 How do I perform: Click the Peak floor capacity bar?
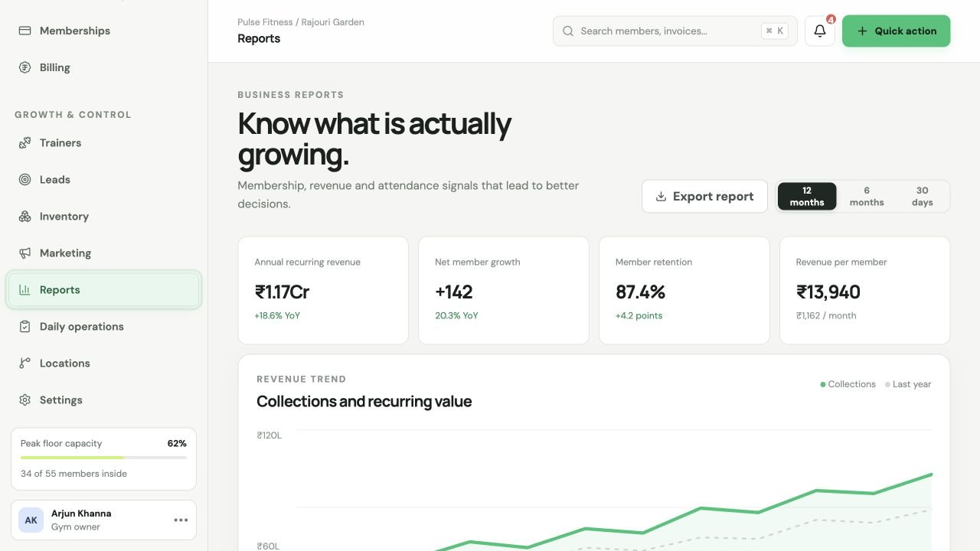click(103, 458)
